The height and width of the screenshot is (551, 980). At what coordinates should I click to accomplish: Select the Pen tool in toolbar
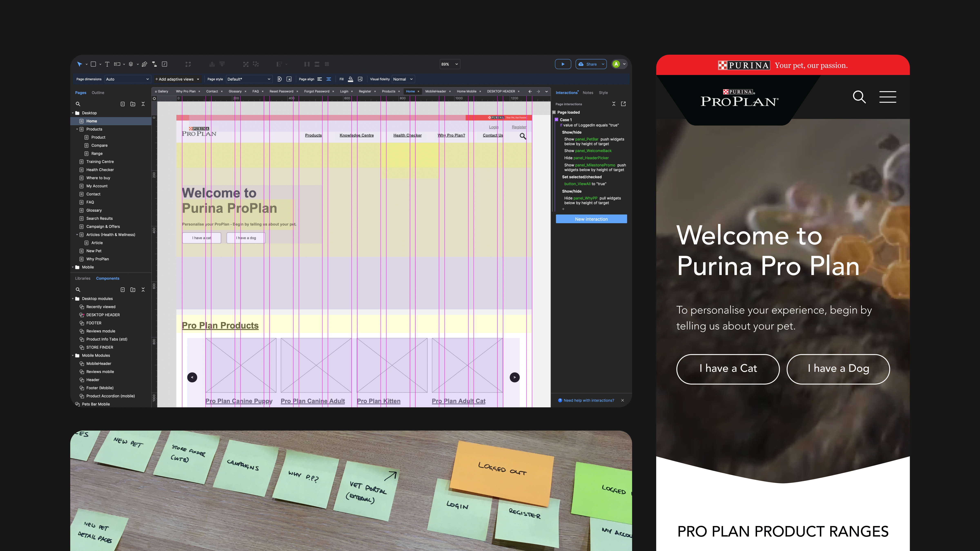[x=144, y=64]
